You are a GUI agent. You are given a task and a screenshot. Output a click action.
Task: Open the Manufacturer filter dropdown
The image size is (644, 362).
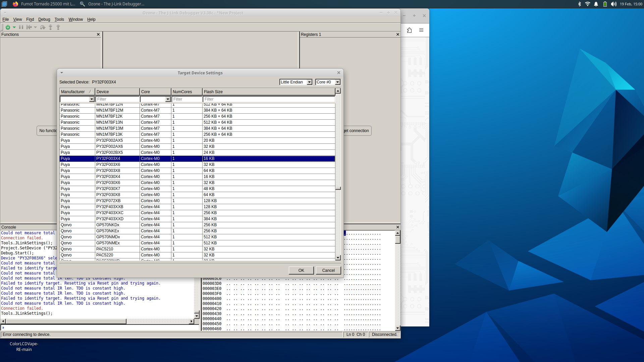92,99
